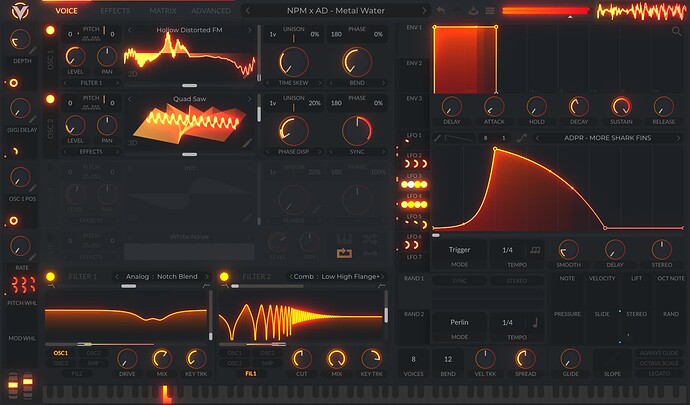This screenshot has width=690, height=405.
Task: Click the triplet note icon beside the LFO tempo
Action: 535,250
